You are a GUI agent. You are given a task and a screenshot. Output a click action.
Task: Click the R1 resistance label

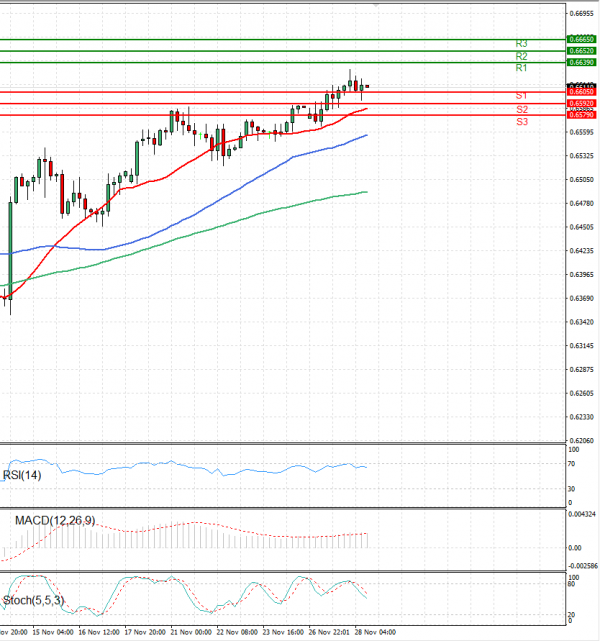point(521,68)
